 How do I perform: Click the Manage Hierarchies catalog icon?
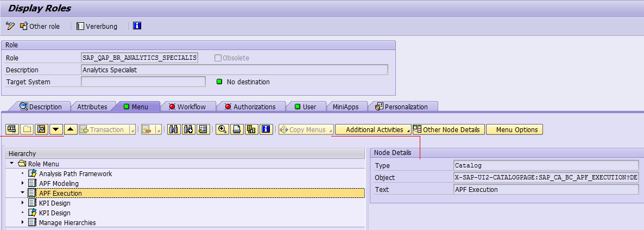click(32, 222)
